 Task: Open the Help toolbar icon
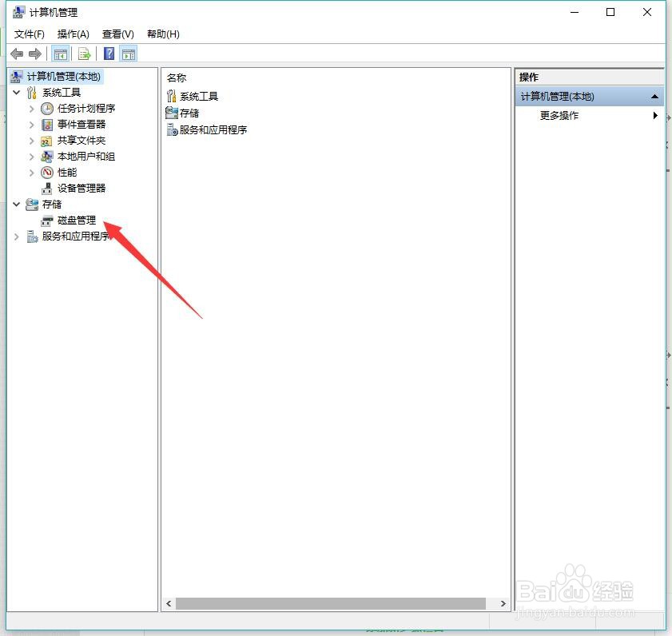pyautogui.click(x=109, y=54)
